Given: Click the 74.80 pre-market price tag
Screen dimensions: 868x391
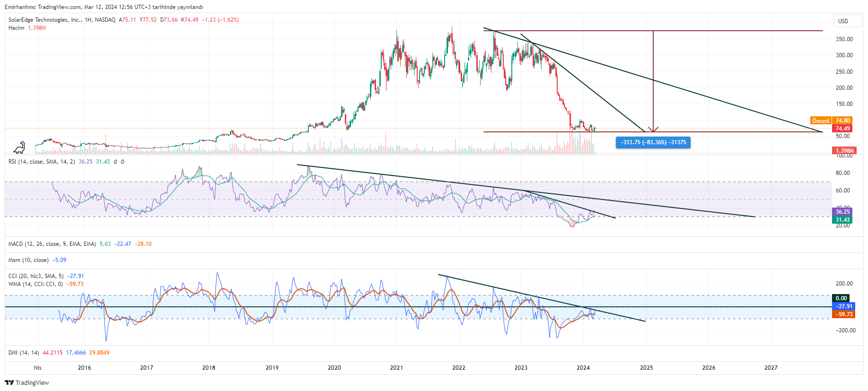Looking at the screenshot, I should click(x=842, y=121).
